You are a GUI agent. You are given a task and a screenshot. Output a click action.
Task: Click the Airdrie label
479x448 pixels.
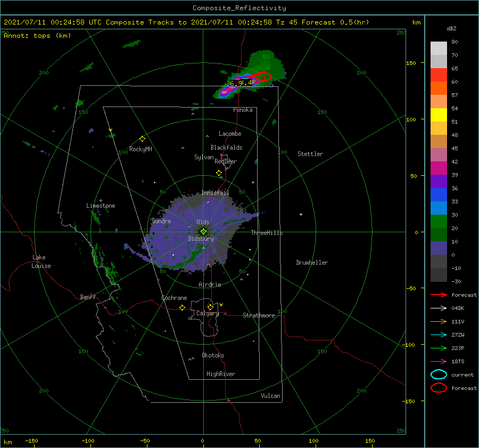coord(210,284)
